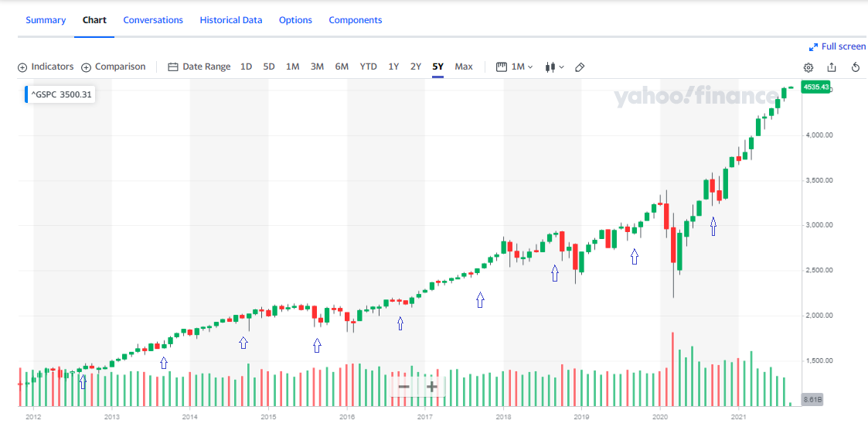Click the 2019 year label

581,415
